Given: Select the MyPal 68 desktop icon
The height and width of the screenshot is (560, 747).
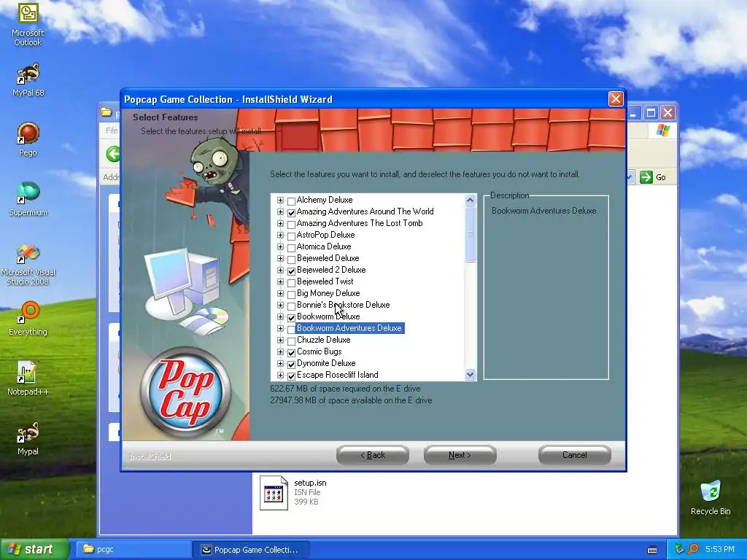Looking at the screenshot, I should click(x=28, y=79).
